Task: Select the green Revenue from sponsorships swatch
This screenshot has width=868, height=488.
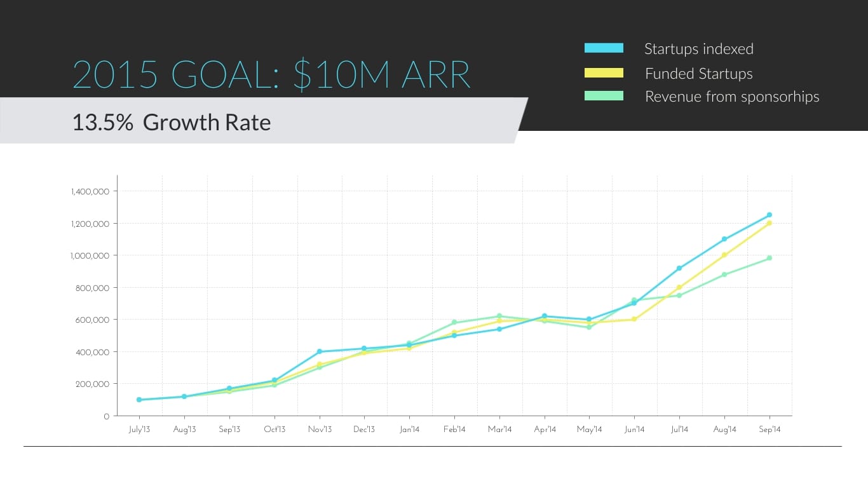Action: tap(604, 96)
